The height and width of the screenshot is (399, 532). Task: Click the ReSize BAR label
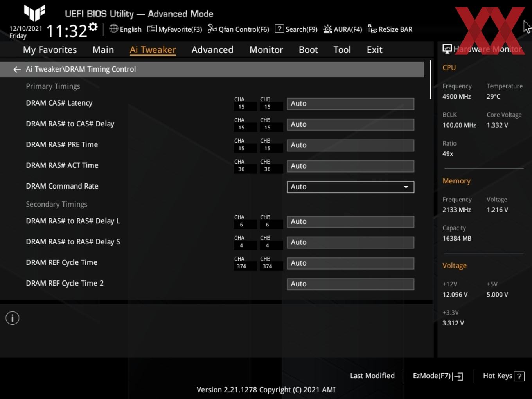(395, 29)
